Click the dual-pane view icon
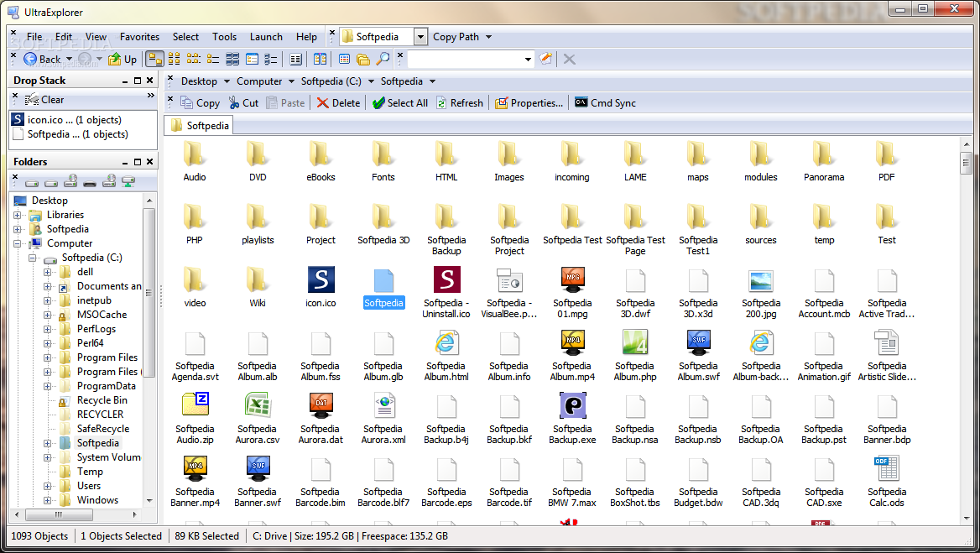This screenshot has width=980, height=553. 320,59
